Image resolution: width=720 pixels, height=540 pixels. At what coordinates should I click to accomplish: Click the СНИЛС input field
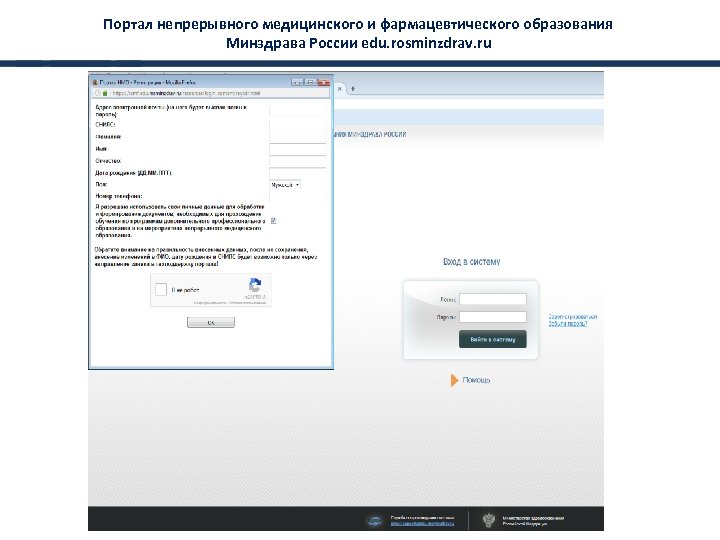coord(298,124)
